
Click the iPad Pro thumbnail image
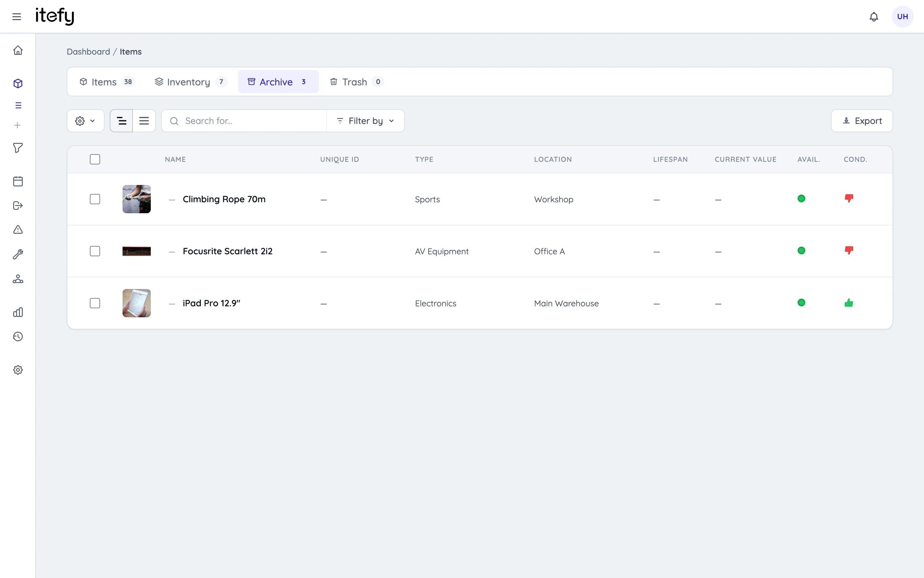[137, 303]
